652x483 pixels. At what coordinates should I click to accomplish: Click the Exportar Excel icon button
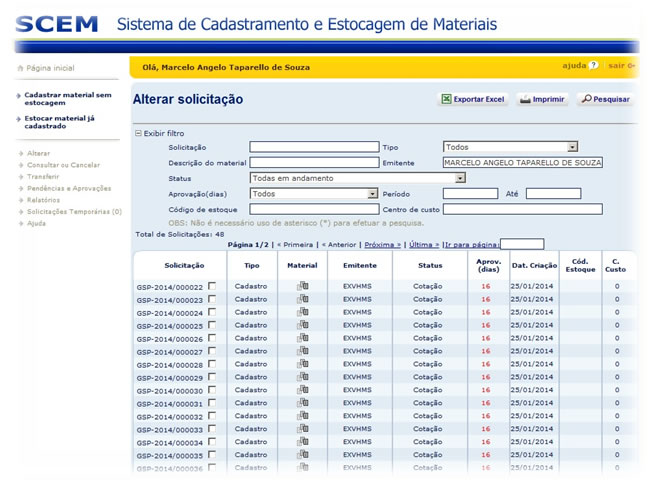point(446,99)
